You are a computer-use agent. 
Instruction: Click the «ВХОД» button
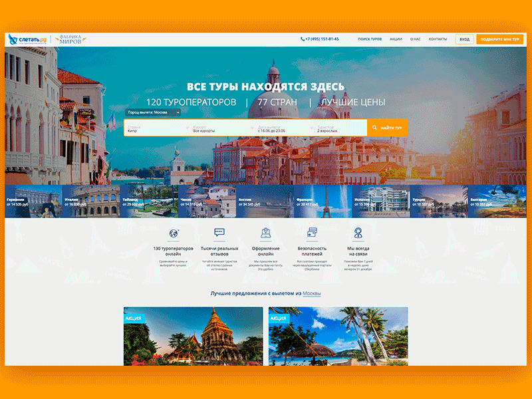pos(465,39)
